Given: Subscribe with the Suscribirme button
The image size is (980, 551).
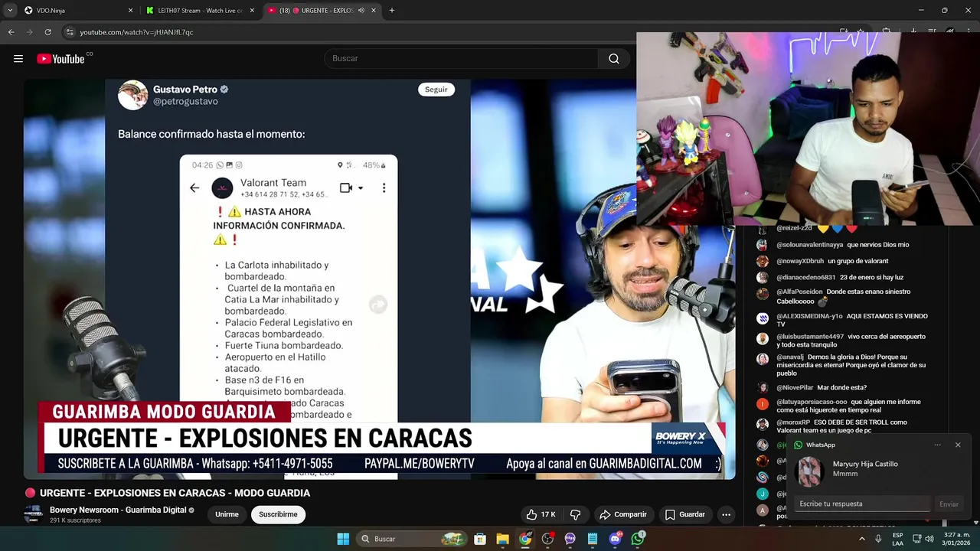Looking at the screenshot, I should pos(278,514).
